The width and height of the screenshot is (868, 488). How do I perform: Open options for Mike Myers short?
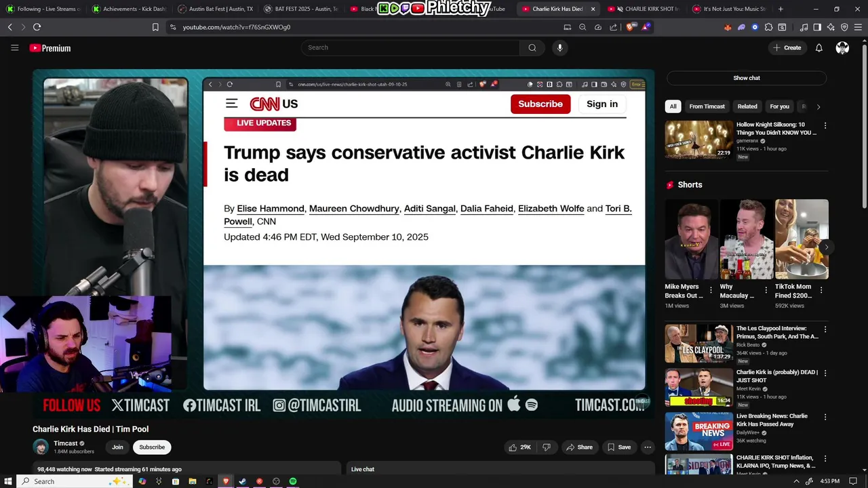[x=711, y=290]
